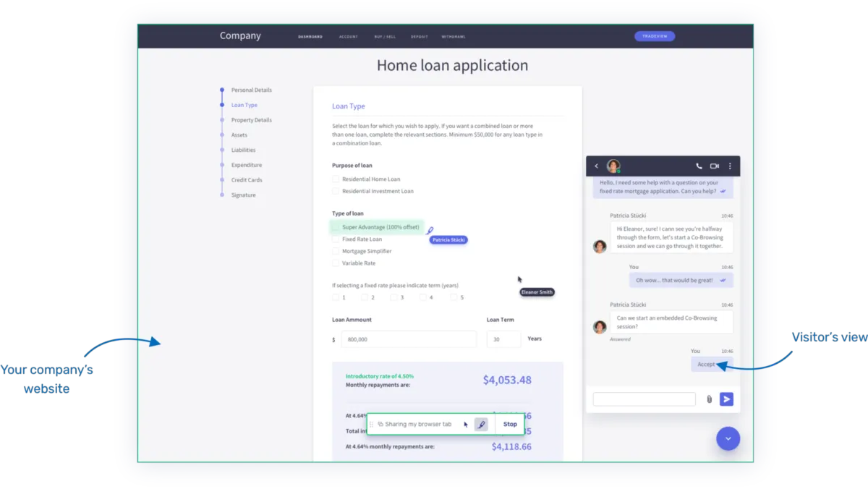Start a voice call from the chat header

point(698,166)
